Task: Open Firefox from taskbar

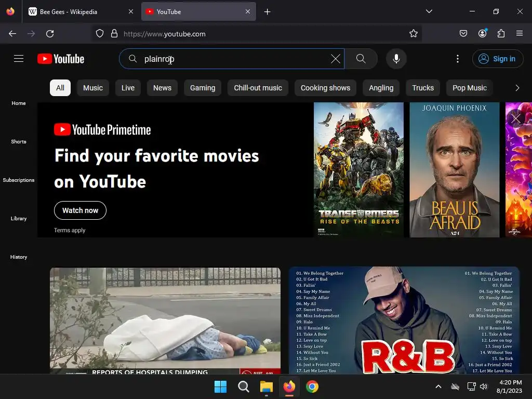Action: point(289,387)
